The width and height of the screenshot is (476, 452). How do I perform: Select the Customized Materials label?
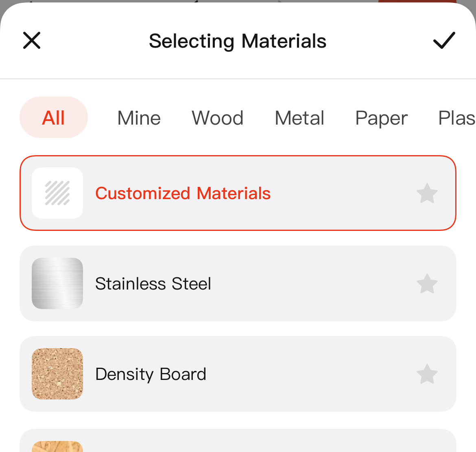point(183,193)
